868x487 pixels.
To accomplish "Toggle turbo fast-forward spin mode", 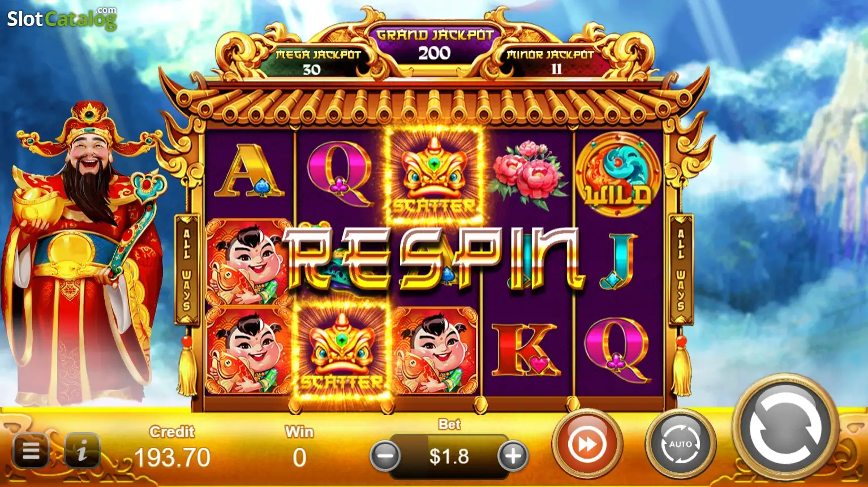I will (587, 445).
